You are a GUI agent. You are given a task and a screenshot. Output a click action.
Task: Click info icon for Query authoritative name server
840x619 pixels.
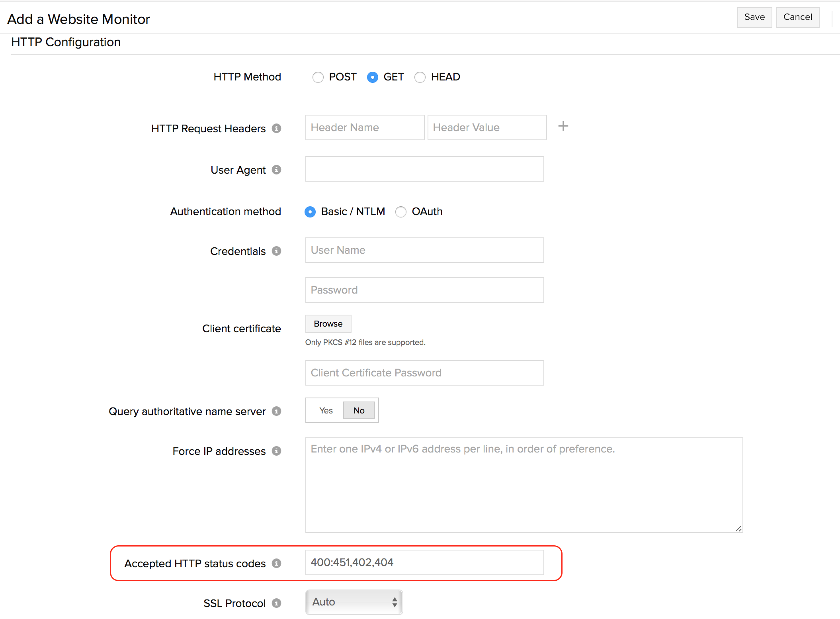point(276,411)
